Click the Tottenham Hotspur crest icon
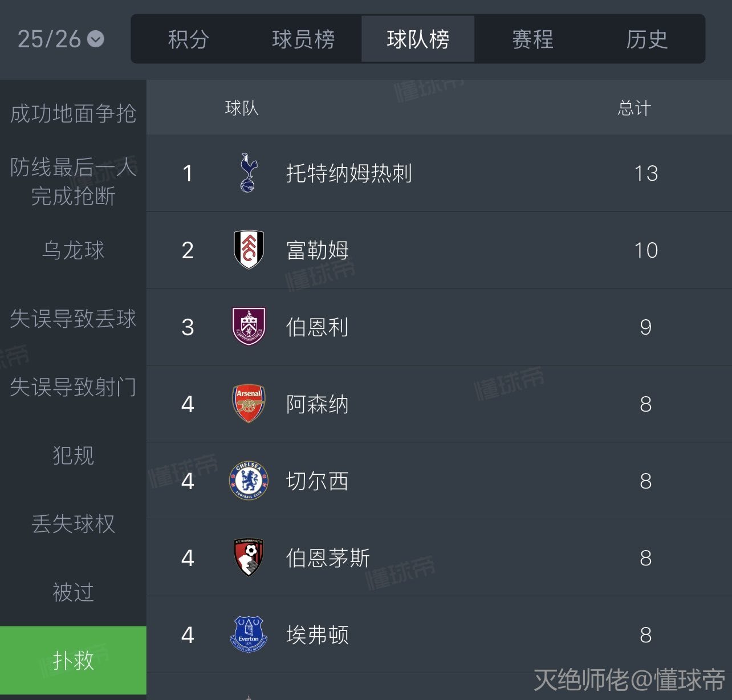 (x=249, y=173)
